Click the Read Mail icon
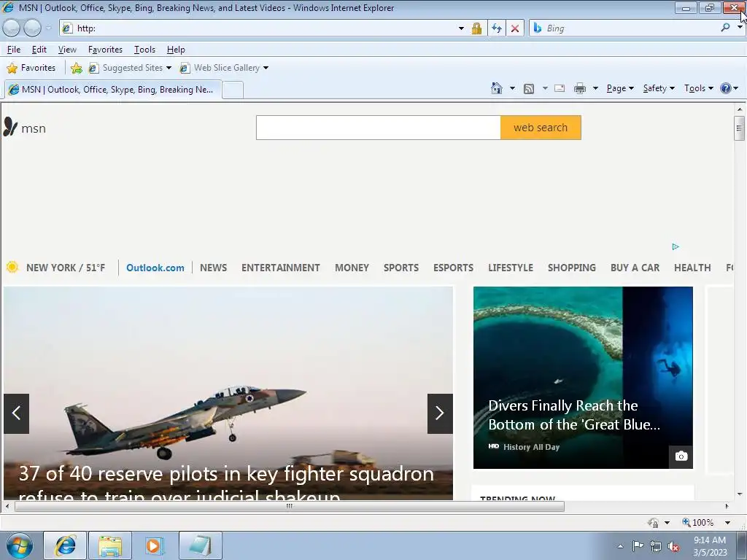 tap(560, 88)
